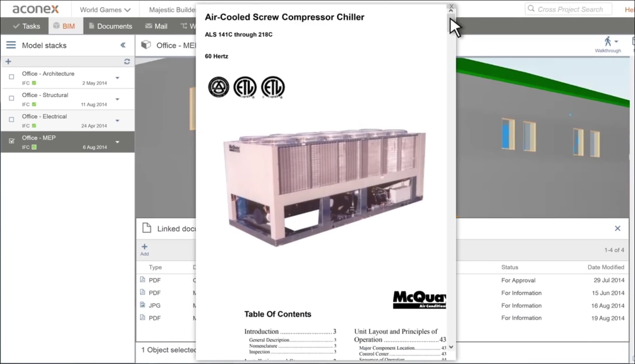635x364 pixels.
Task: Close the Linked documents panel
Action: pos(617,228)
